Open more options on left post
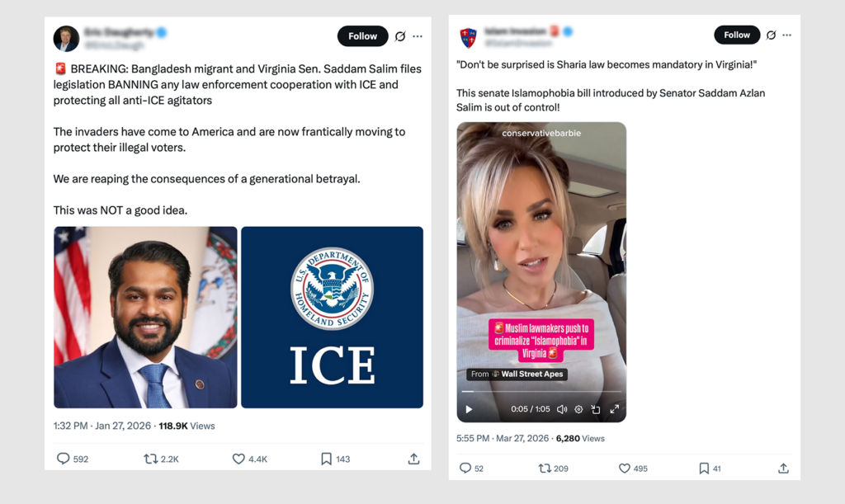This screenshot has height=504, width=845. click(418, 36)
